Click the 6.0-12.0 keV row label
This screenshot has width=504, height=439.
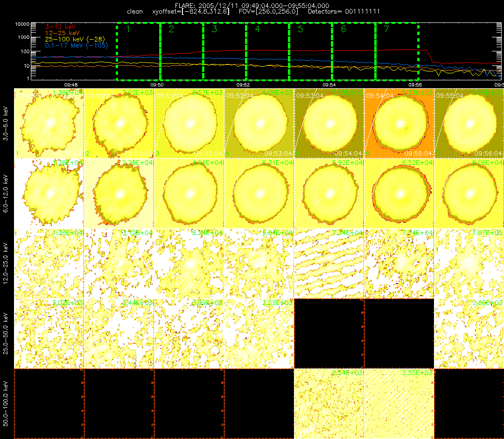(6, 194)
